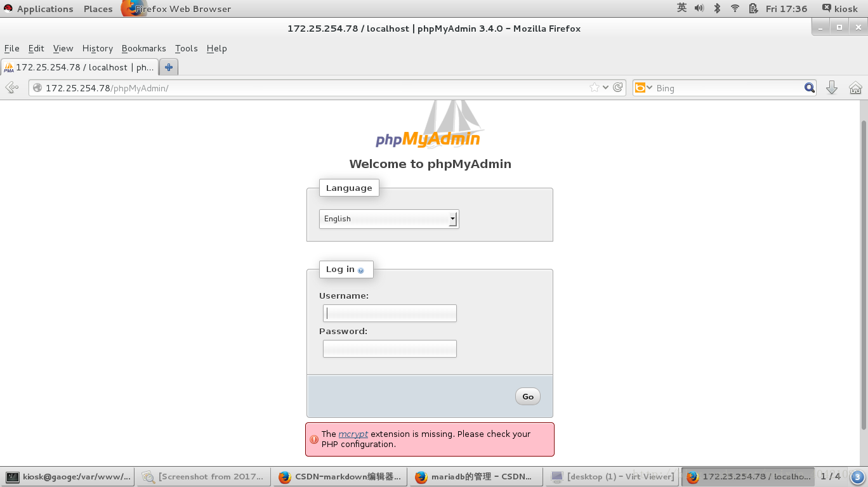Click into the Username field
This screenshot has height=487, width=868.
[390, 313]
